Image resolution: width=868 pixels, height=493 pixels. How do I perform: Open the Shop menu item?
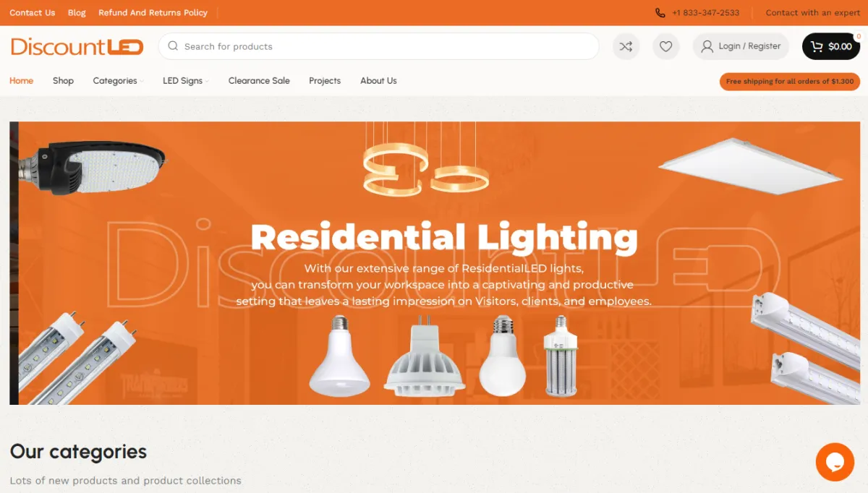click(63, 81)
